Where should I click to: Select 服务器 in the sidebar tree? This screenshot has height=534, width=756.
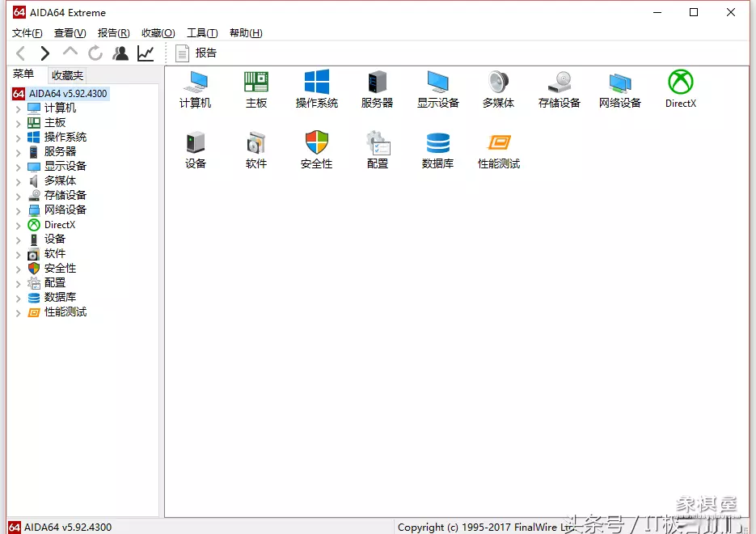tap(61, 151)
